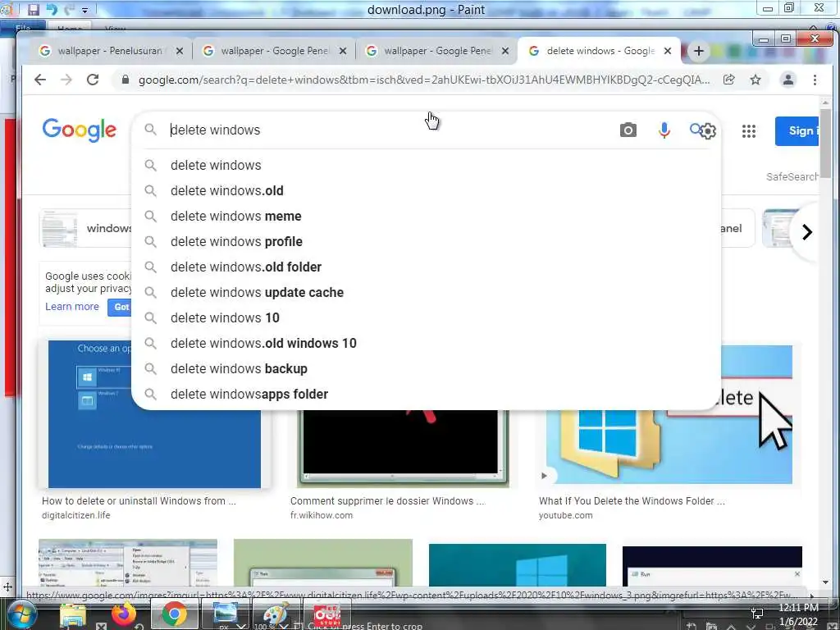Click the Google logo
Image resolution: width=840 pixels, height=630 pixels.
[x=79, y=130]
